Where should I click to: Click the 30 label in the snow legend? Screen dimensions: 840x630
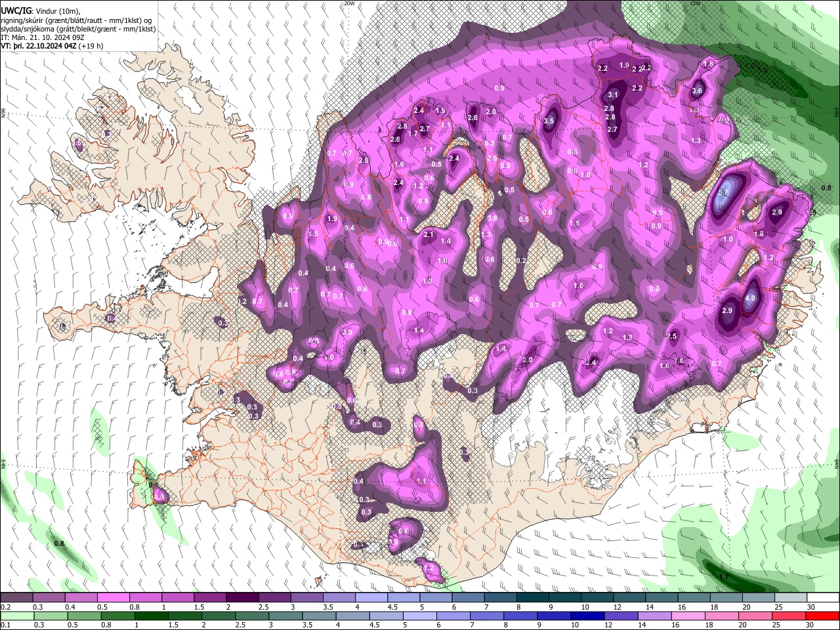(x=811, y=606)
